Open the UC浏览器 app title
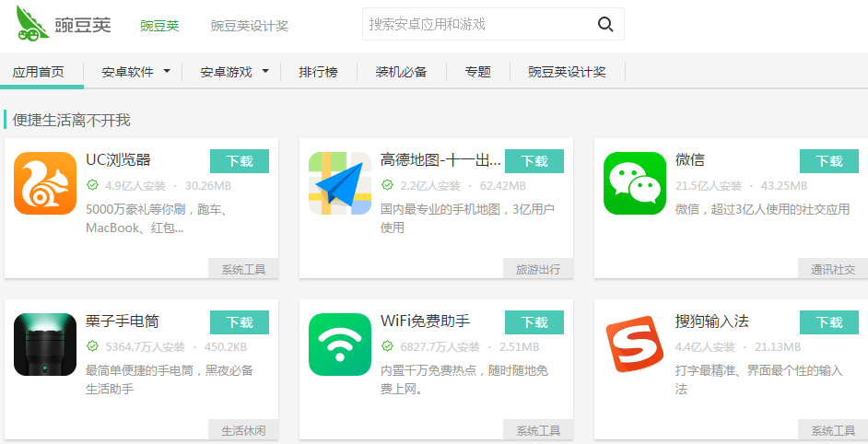The width and height of the screenshot is (868, 444). [118, 160]
